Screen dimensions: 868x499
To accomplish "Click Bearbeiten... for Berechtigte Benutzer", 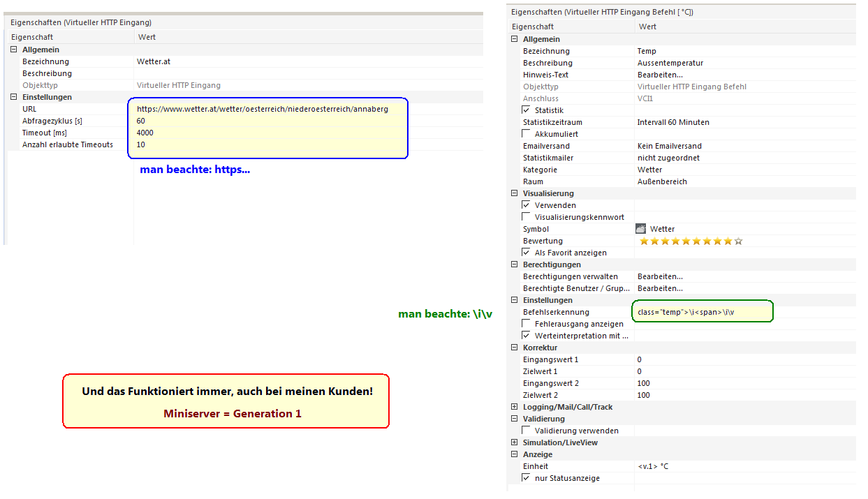I will pyautogui.click(x=660, y=288).
